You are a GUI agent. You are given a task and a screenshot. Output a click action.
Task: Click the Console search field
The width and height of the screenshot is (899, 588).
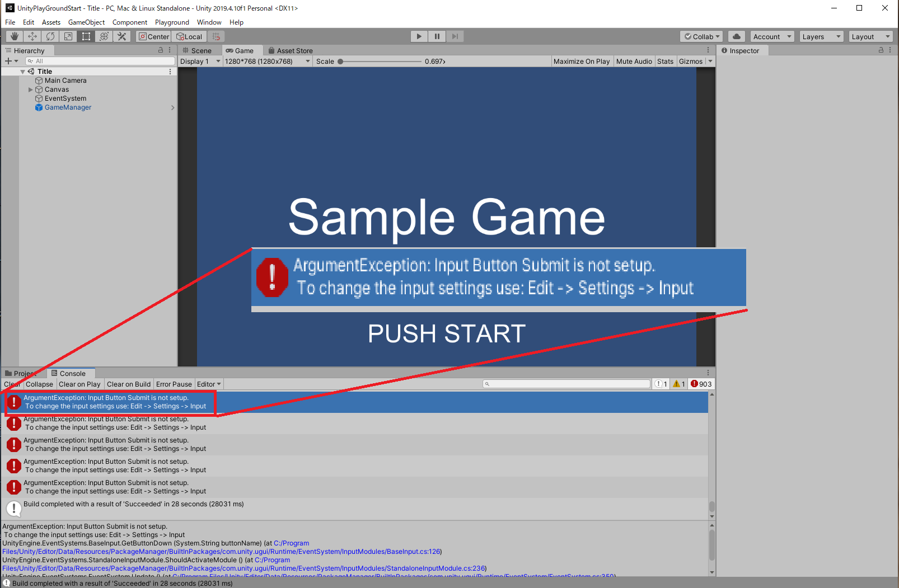[566, 384]
